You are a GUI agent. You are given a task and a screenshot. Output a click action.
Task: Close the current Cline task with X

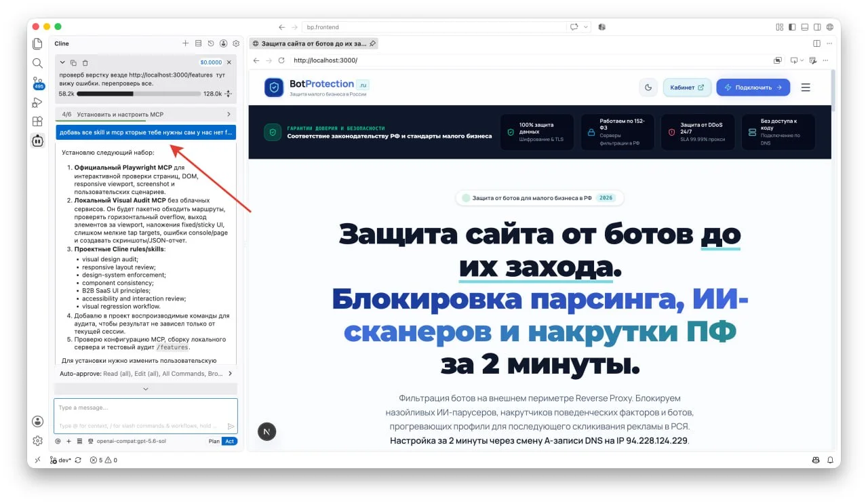pyautogui.click(x=229, y=62)
